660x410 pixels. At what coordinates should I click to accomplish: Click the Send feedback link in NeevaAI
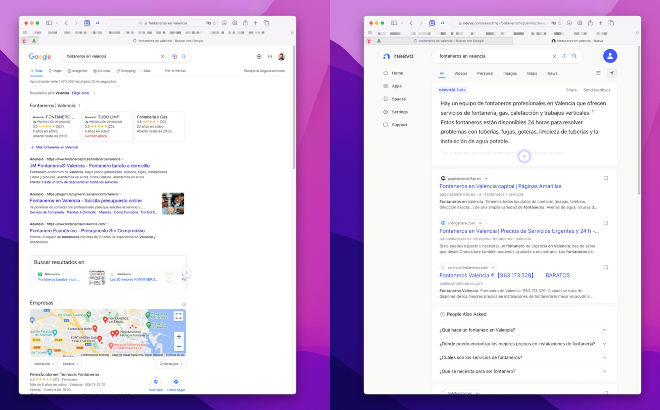tap(594, 89)
